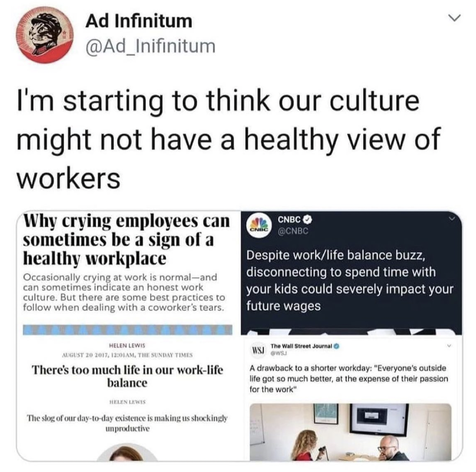Open the Ad Infinitum cat avatar
Screen dimensions: 476x472
[45, 35]
